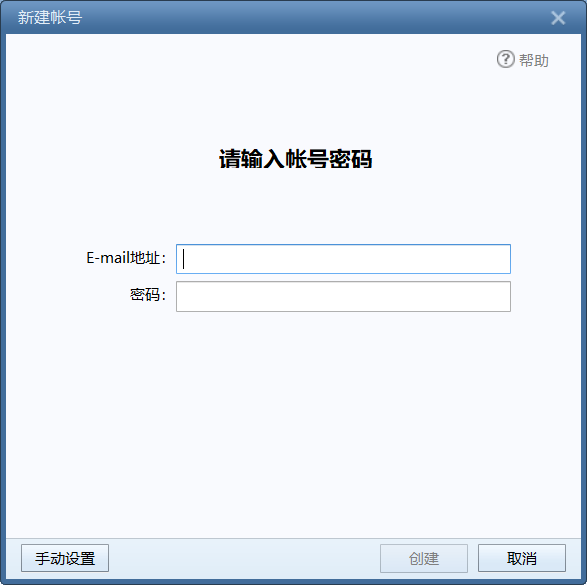Focus the E-mail地址 input field

(x=343, y=259)
